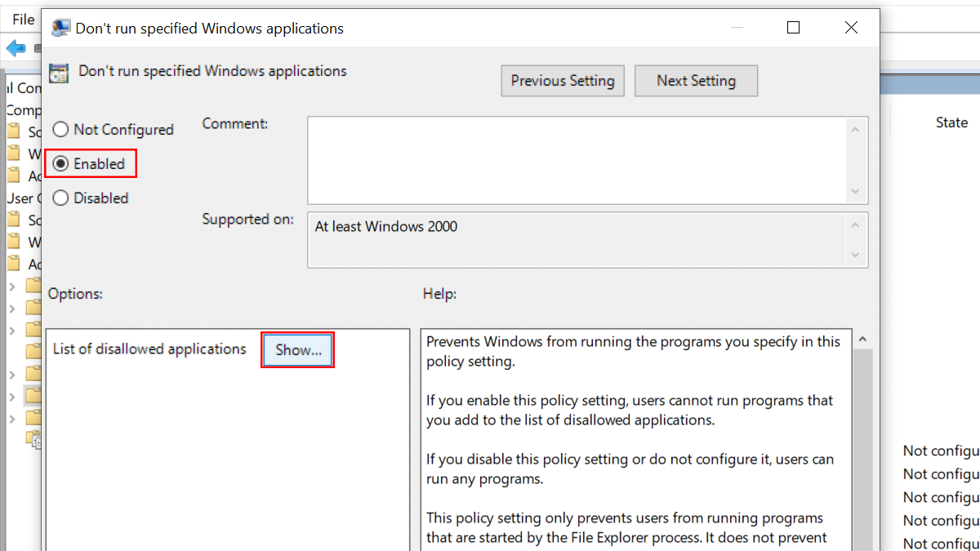Expand the highlighted tree folder's chevron
This screenshot has height=551, width=980.
[11, 397]
